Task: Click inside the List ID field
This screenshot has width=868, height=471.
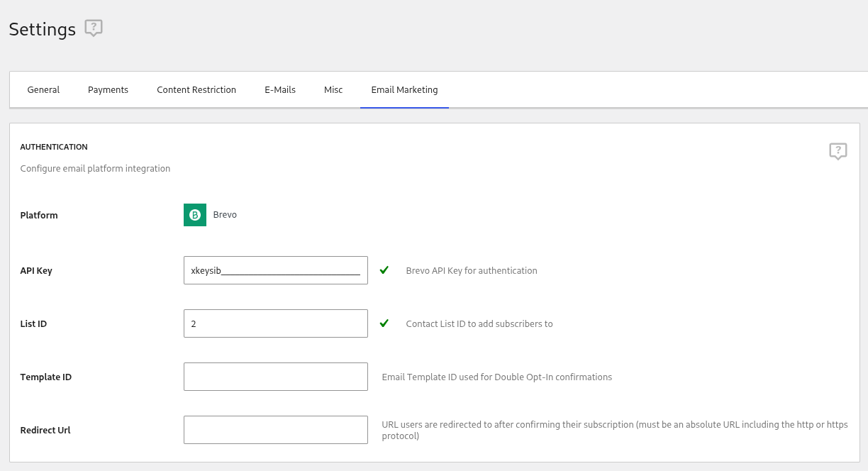Action: [275, 323]
